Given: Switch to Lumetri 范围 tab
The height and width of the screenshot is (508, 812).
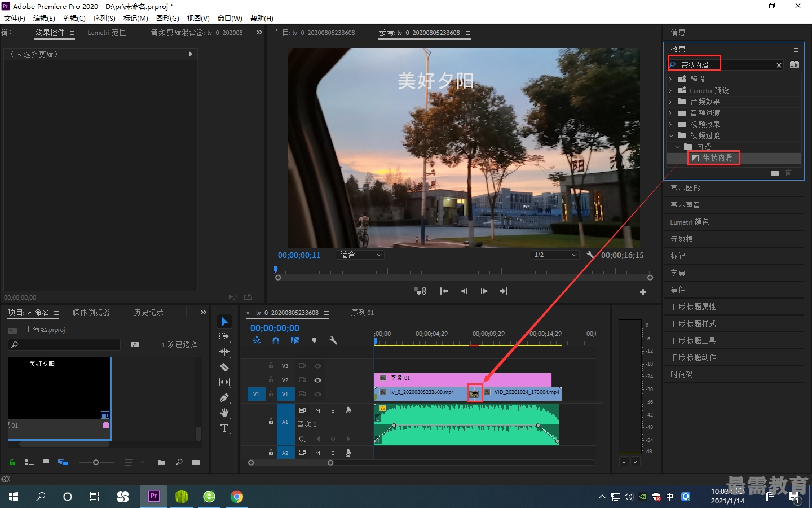Looking at the screenshot, I should (107, 33).
